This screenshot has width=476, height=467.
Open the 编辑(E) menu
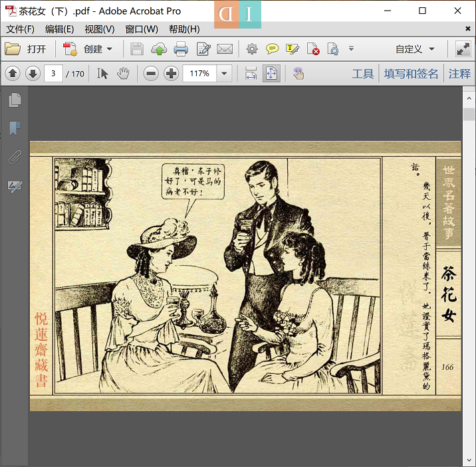pyautogui.click(x=60, y=29)
